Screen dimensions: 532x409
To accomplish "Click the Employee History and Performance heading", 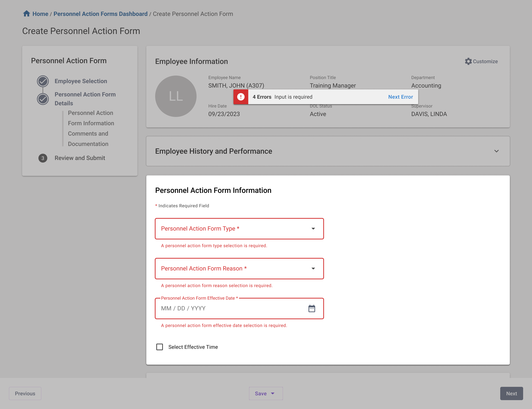I will point(214,151).
